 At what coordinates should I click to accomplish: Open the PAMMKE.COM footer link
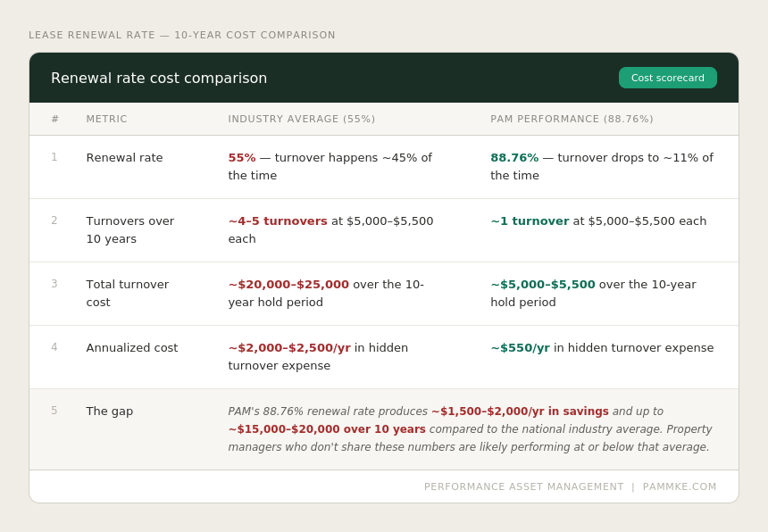pos(680,486)
